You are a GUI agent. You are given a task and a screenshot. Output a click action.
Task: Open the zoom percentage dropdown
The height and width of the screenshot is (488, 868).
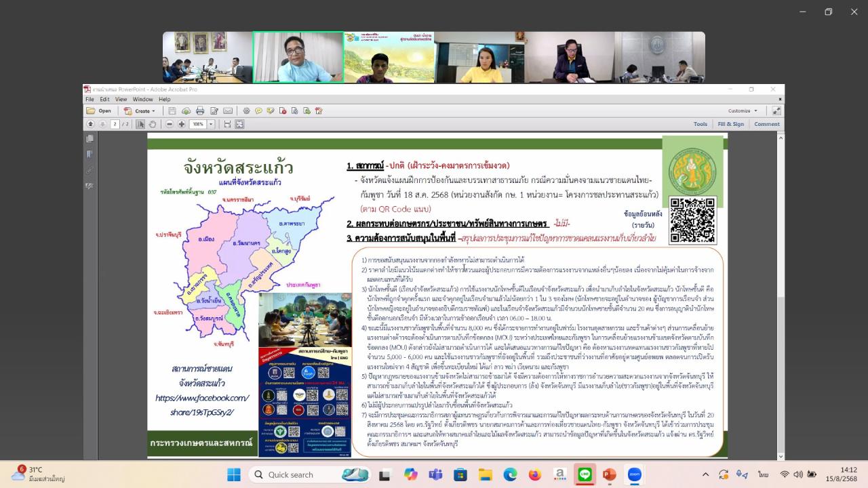click(211, 124)
